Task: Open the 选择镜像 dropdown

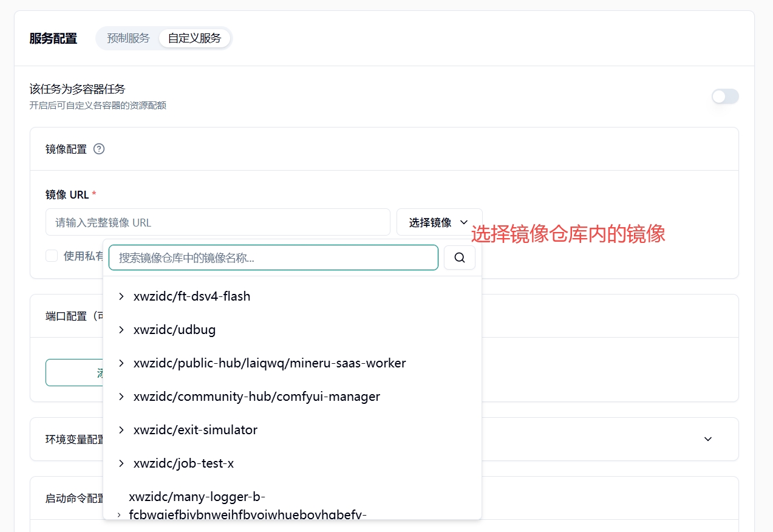Action: [x=439, y=222]
